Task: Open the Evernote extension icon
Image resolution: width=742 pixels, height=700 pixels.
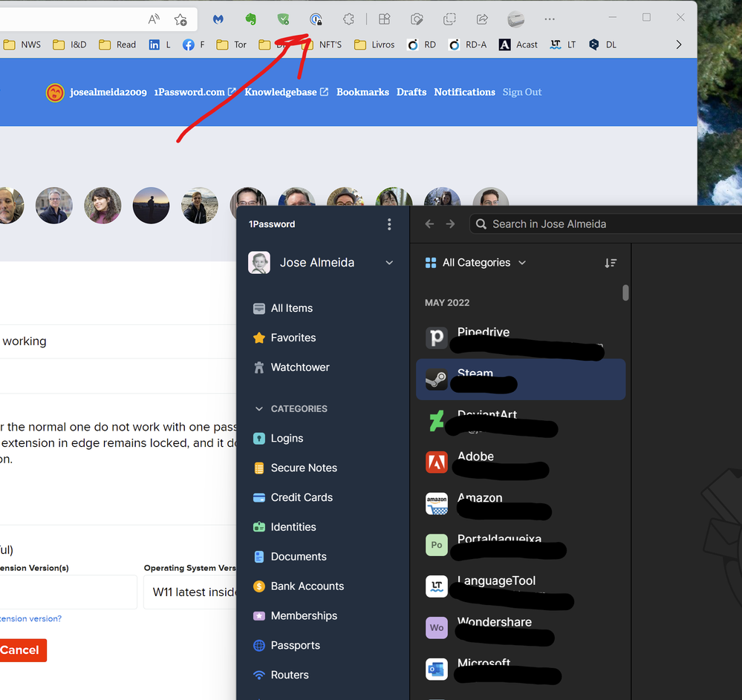Action: tap(251, 19)
